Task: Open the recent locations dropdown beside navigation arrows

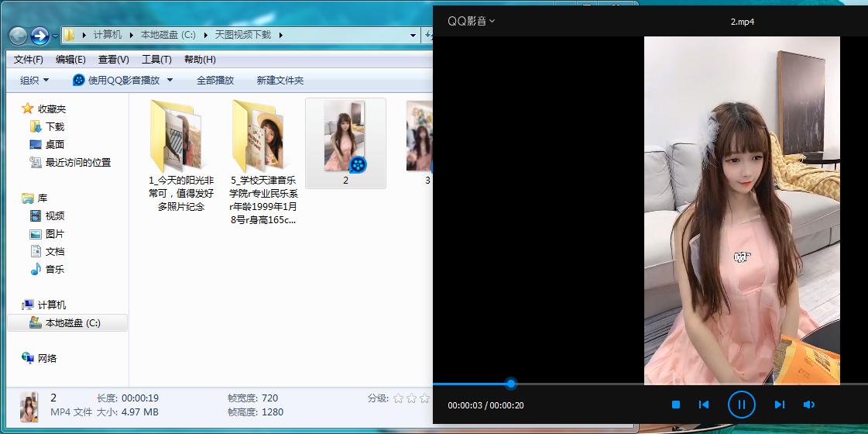Action: [55, 36]
